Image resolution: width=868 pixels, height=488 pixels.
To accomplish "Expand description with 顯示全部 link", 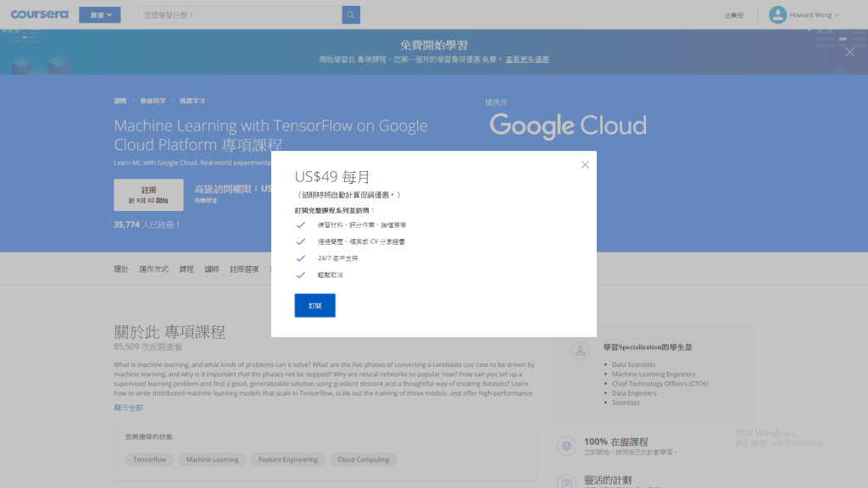I will (129, 408).
